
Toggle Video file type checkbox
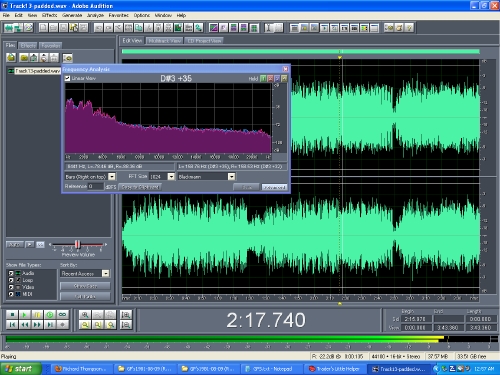(x=11, y=287)
